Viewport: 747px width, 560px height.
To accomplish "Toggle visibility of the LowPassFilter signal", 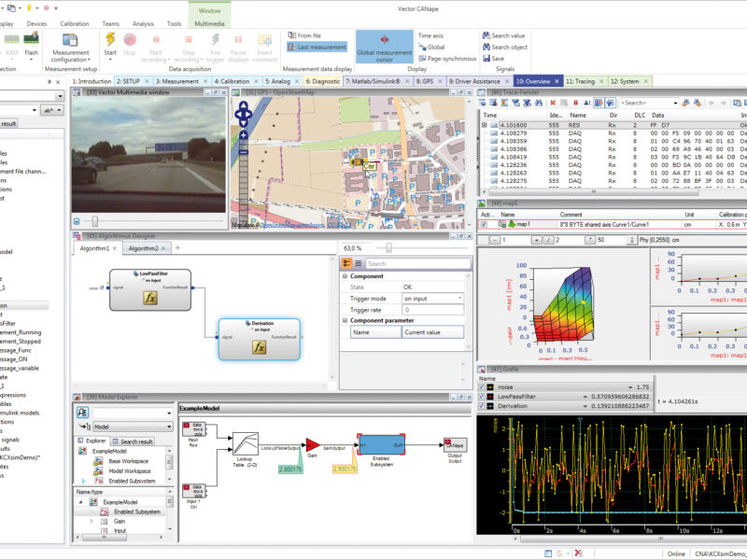I will coord(482,397).
